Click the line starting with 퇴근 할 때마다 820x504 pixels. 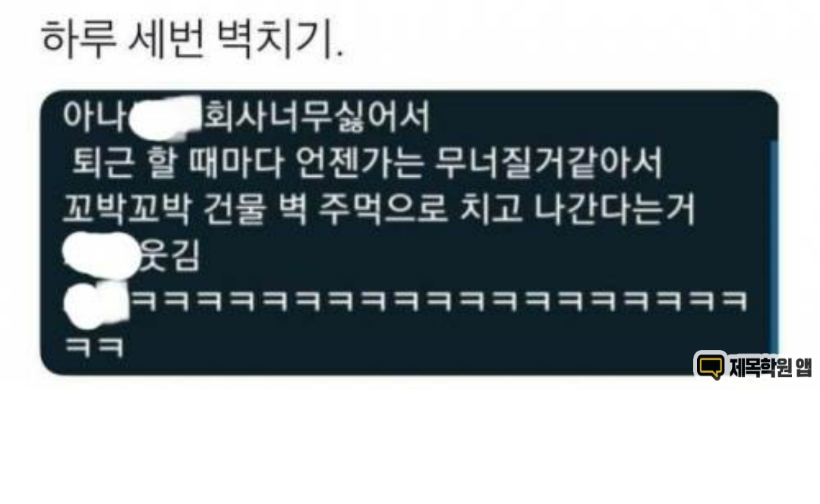coord(367,162)
